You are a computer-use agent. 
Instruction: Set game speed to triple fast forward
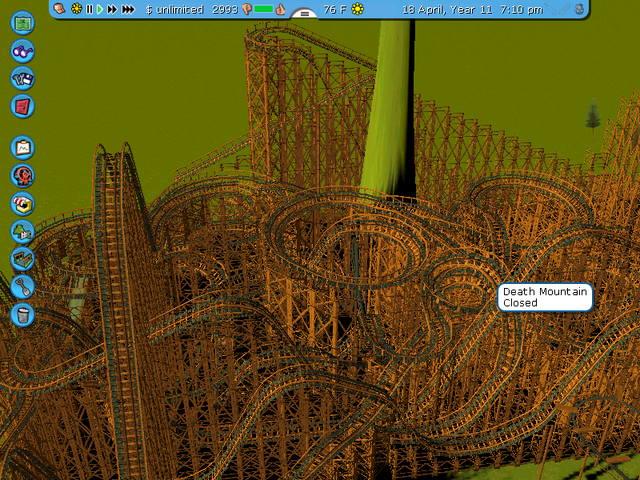click(x=128, y=9)
